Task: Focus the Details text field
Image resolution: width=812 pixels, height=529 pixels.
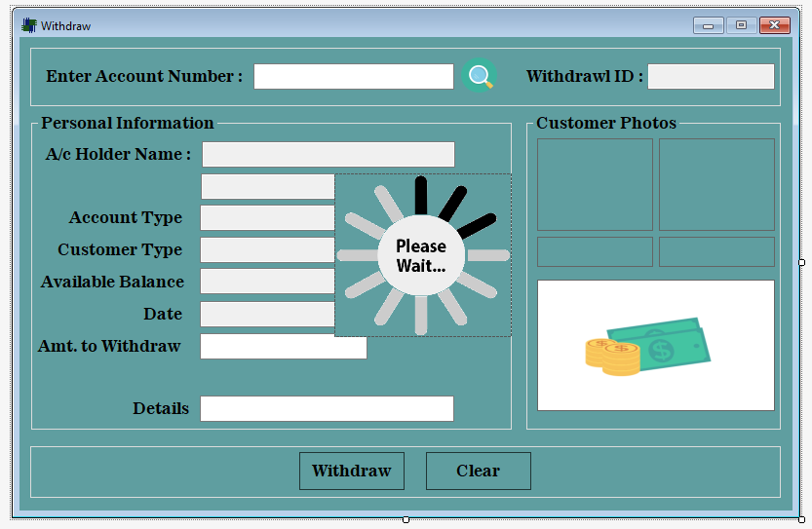Action: click(x=328, y=408)
